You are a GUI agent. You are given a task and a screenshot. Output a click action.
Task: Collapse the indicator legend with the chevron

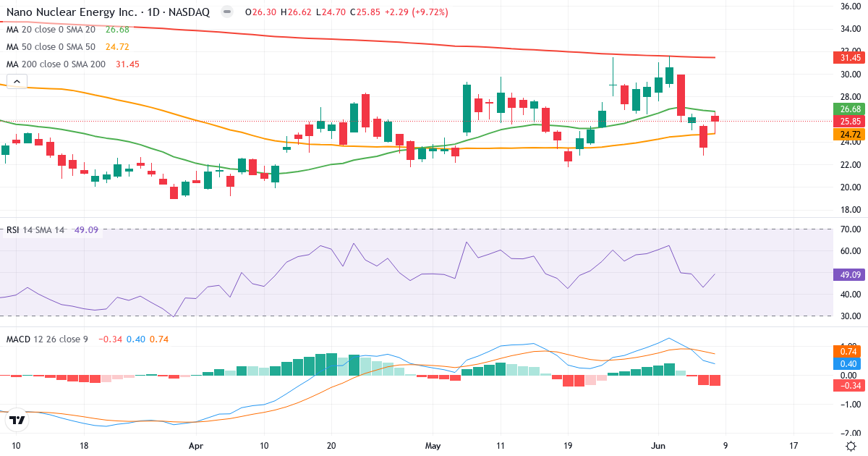pos(16,81)
